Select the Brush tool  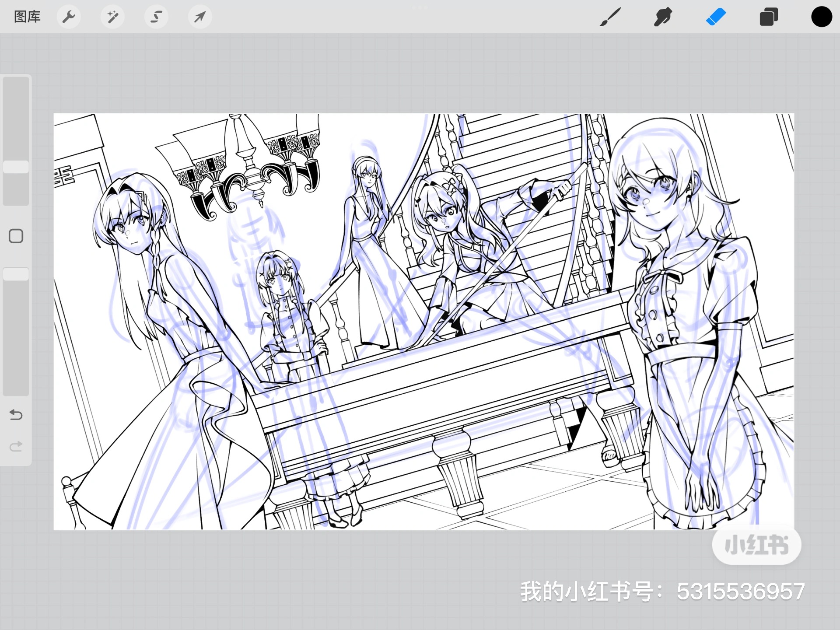(610, 17)
